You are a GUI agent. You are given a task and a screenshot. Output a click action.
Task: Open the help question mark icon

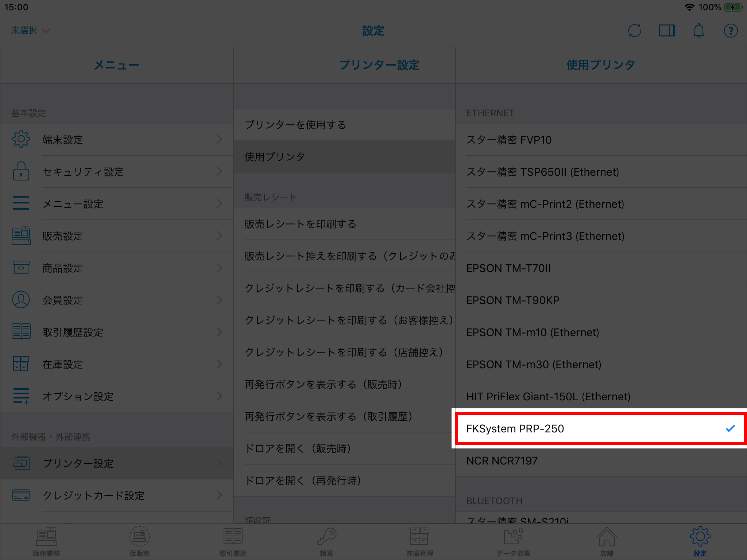tap(731, 31)
